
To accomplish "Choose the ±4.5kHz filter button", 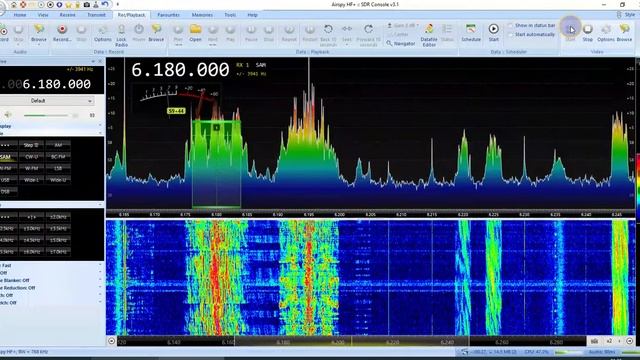I will (x=31, y=240).
